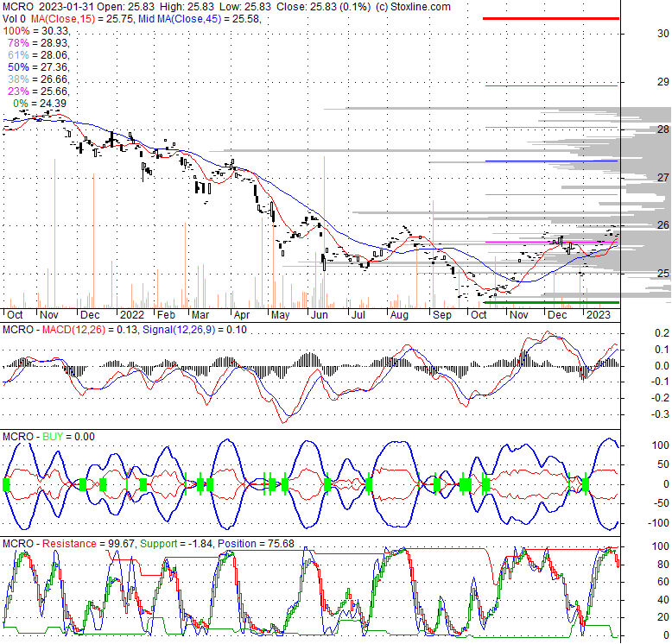Screen dimensions: 672x644
Task: Click the May label on time axis
Action: pyautogui.click(x=280, y=315)
